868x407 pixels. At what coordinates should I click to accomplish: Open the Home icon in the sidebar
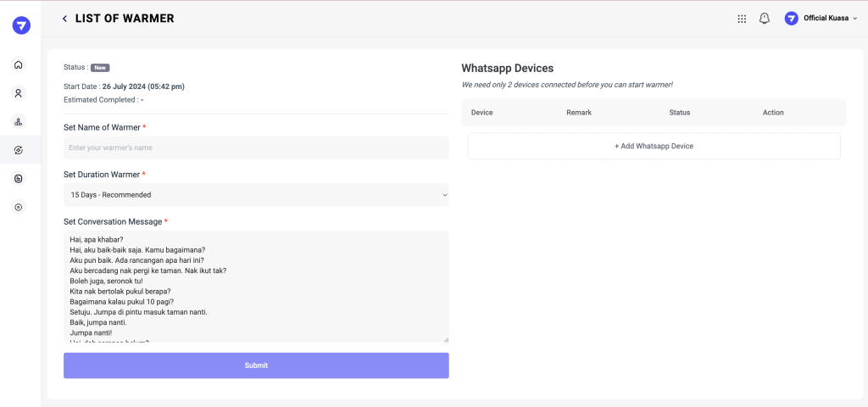tap(19, 64)
